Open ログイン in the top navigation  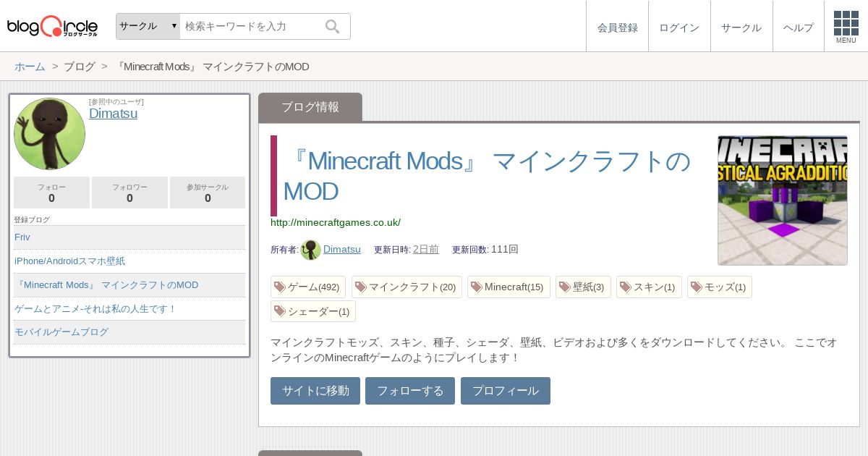click(679, 28)
